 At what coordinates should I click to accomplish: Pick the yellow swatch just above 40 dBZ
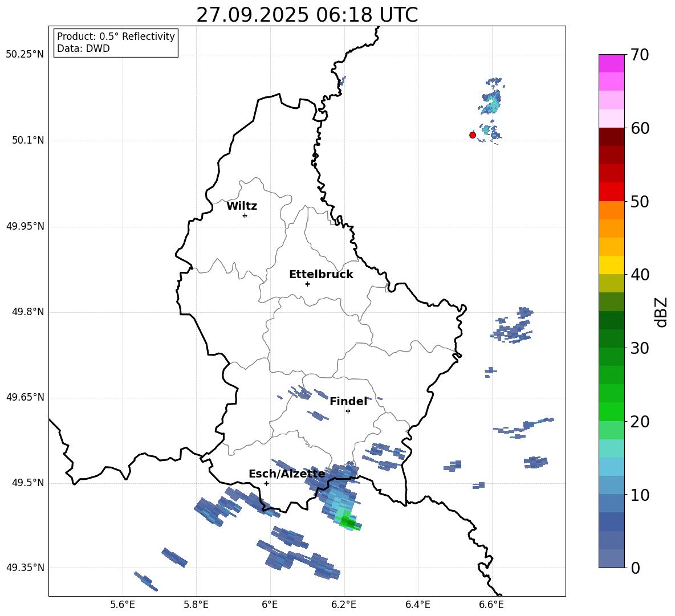611,265
